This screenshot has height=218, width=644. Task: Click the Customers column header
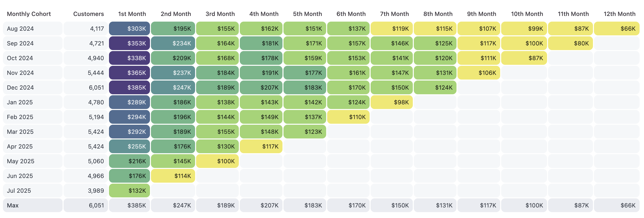coord(88,14)
